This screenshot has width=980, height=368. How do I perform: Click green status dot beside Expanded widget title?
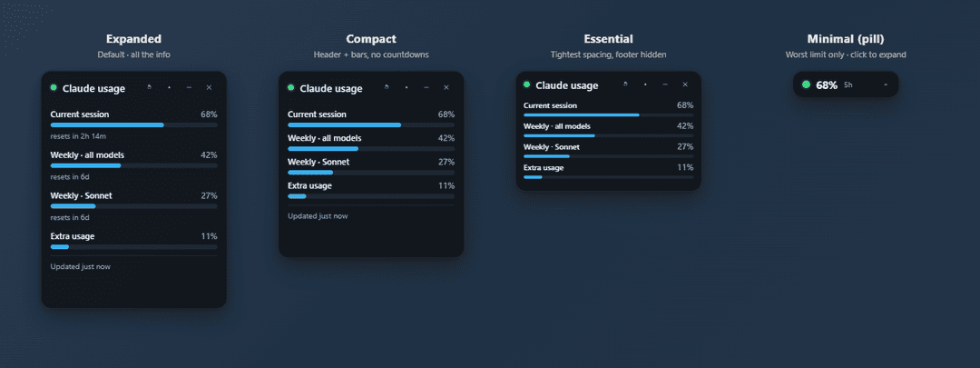coord(54,87)
